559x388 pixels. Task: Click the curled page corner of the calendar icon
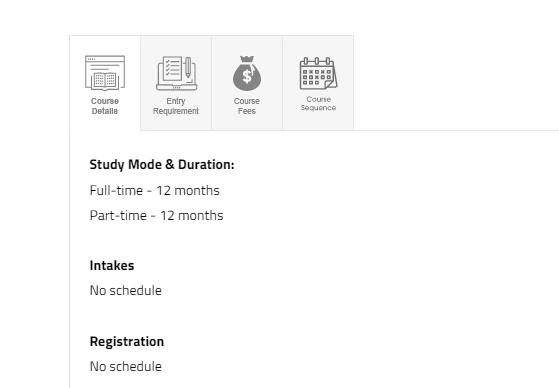coord(331,82)
